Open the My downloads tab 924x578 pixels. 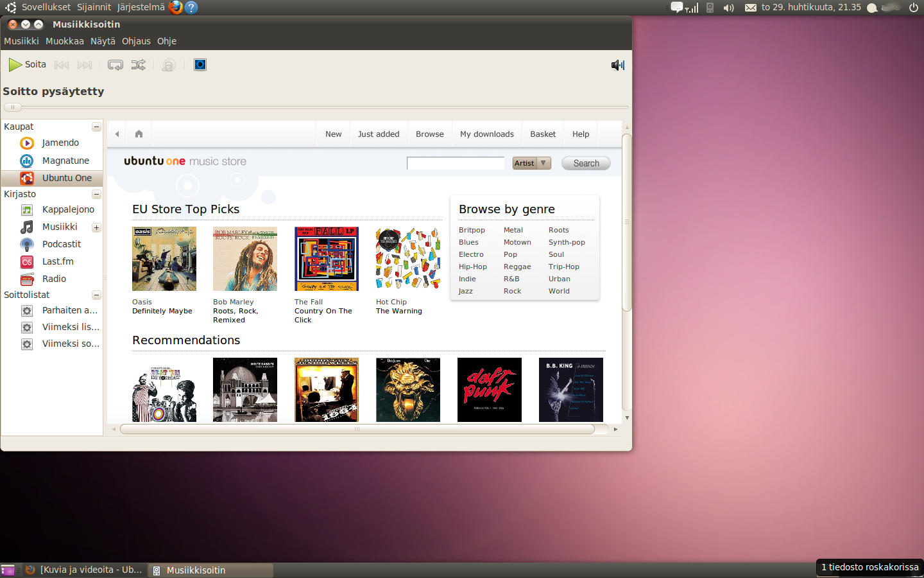click(486, 134)
